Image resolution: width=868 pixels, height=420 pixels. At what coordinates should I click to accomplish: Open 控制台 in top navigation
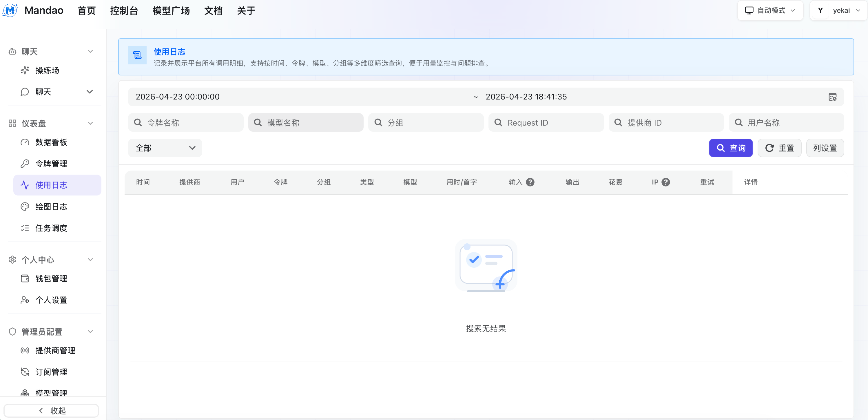(x=124, y=11)
